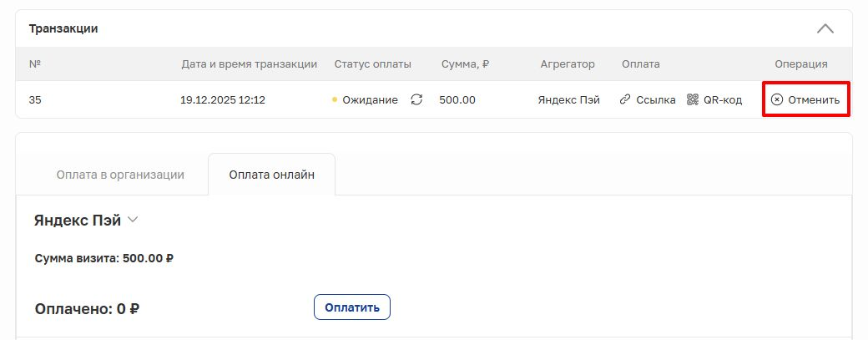Viewport: 868px width, 340px height.
Task: Click the Сумма, ₽ column header
Action: click(465, 64)
